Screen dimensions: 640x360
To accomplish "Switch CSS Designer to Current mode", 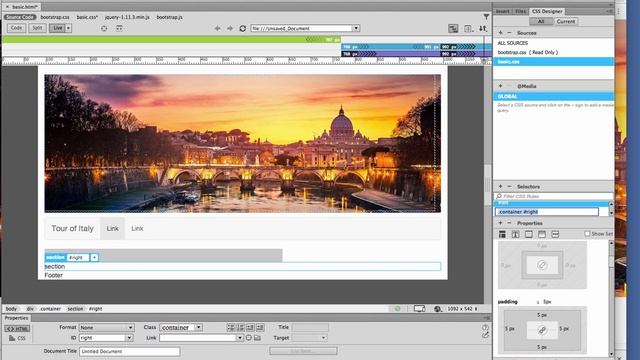I will pyautogui.click(x=565, y=21).
